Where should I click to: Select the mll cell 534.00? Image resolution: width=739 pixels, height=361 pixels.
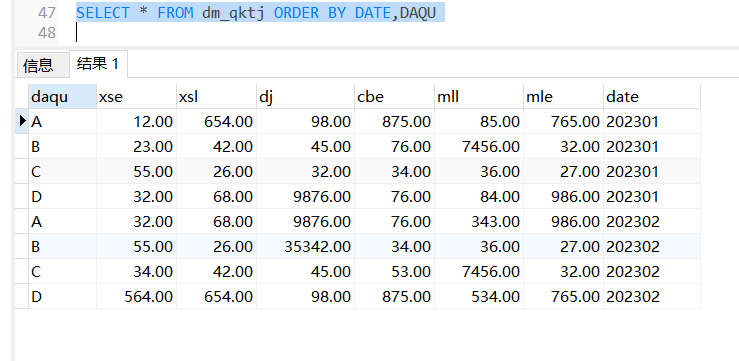479,296
